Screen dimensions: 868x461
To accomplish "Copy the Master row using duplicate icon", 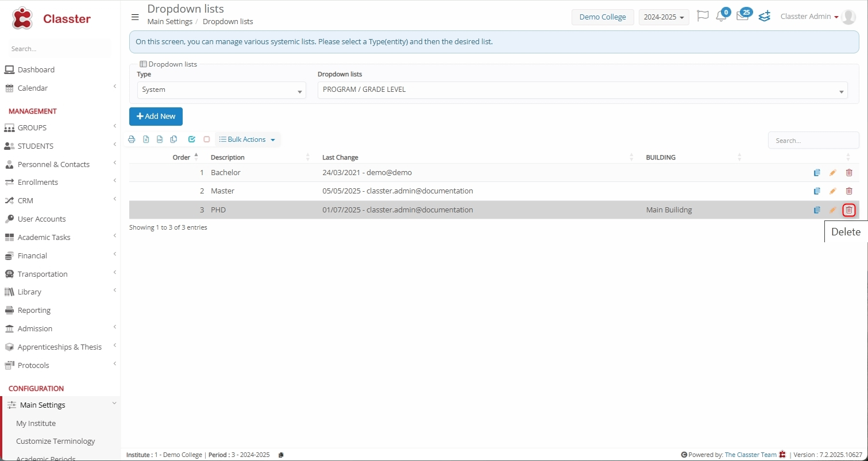I will (816, 191).
